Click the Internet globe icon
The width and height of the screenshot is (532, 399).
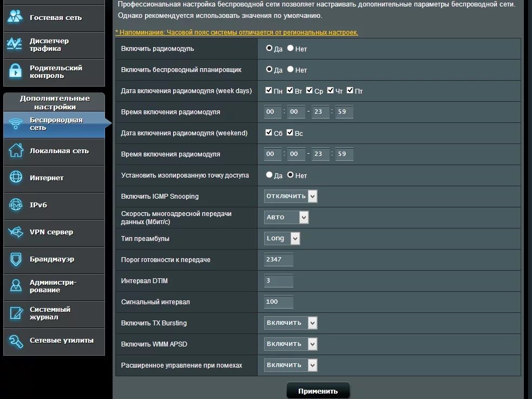pyautogui.click(x=16, y=178)
